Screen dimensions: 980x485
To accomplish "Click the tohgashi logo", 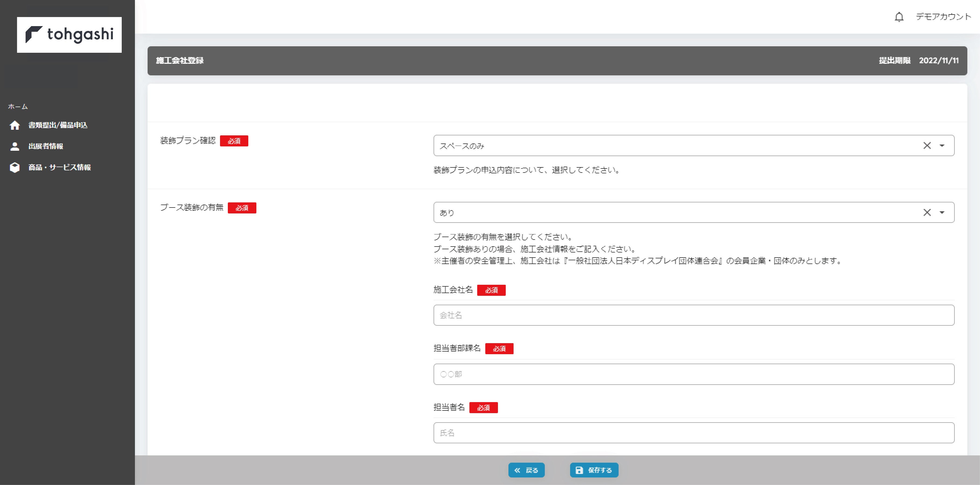I will coord(69,35).
